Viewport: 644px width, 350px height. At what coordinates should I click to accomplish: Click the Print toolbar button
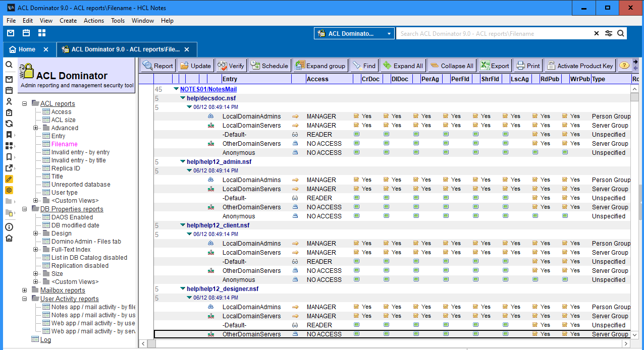[x=528, y=66]
